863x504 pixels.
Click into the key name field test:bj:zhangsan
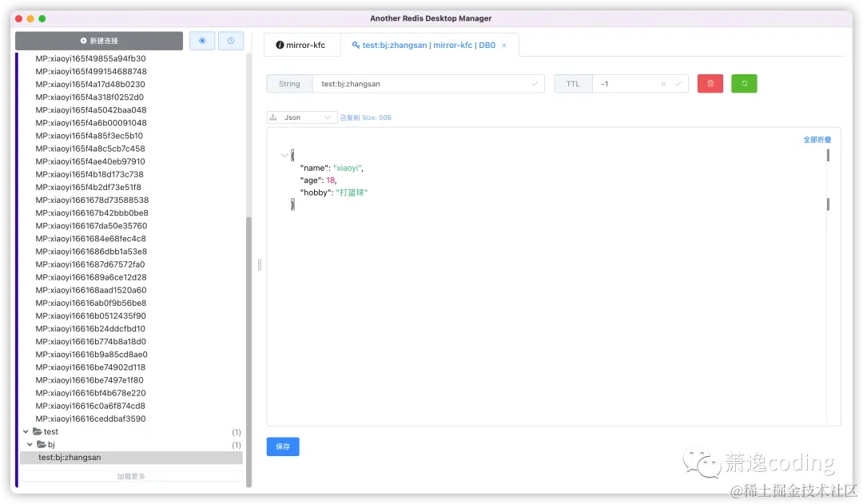click(428, 84)
